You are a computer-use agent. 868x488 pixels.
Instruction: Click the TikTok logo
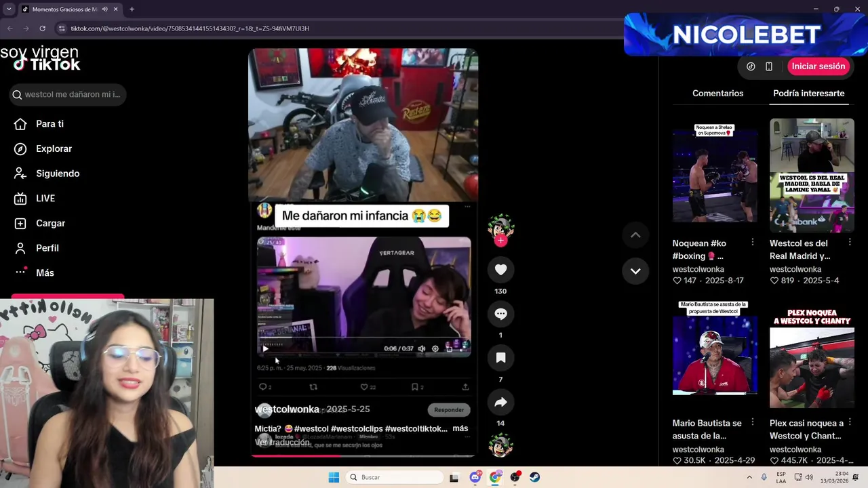[47, 64]
